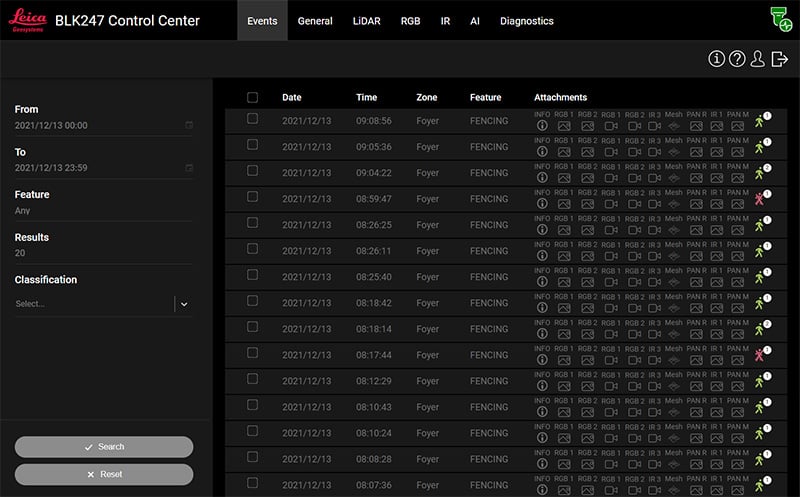
Task: Open the user profile icon
Action: (758, 59)
